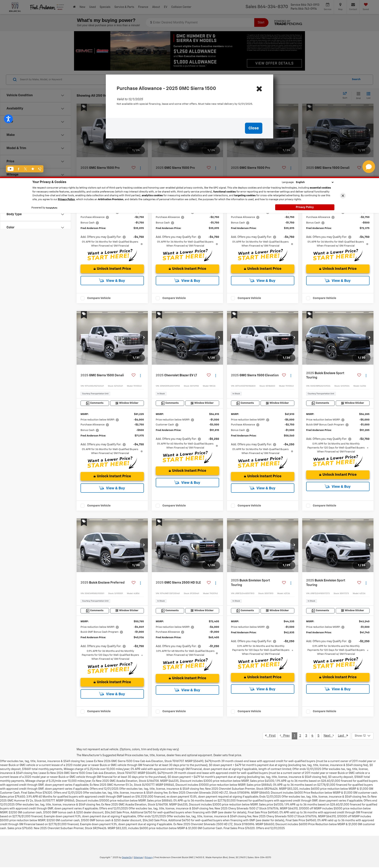Image resolution: width=379 pixels, height=868 pixels.
Task: Open the Sort icon
Action: point(345,95)
